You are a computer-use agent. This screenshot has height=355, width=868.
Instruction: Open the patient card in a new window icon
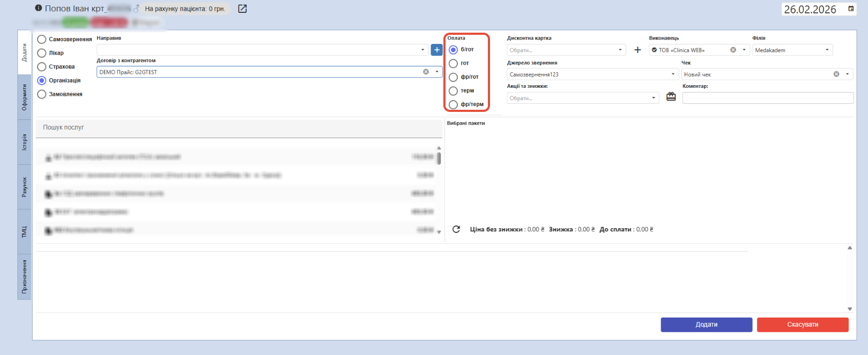(242, 9)
